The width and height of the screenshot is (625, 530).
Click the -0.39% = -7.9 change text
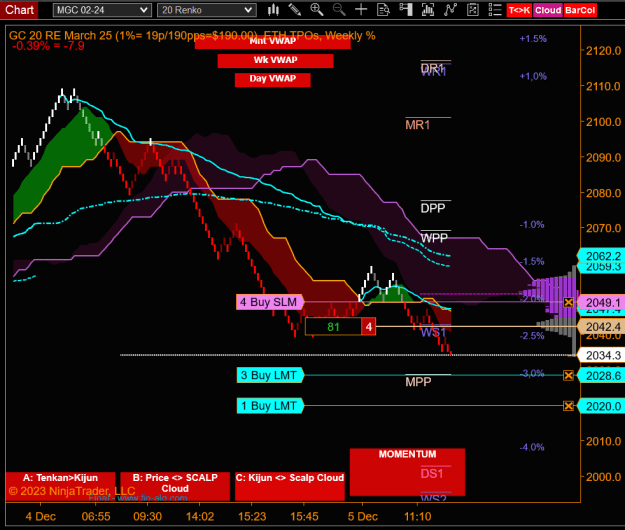[48, 46]
